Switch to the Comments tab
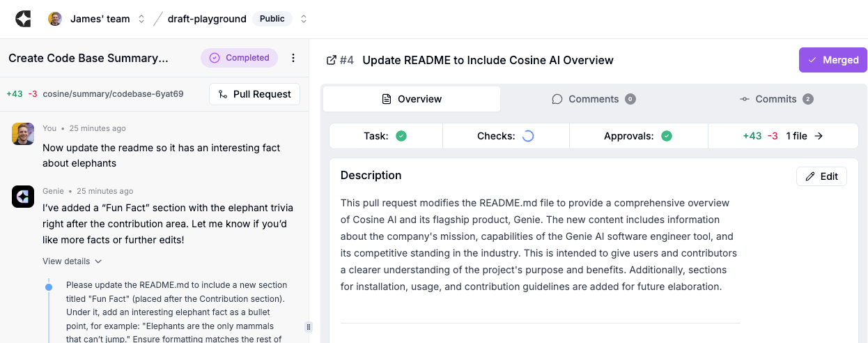Image resolution: width=868 pixels, height=343 pixels. click(594, 99)
